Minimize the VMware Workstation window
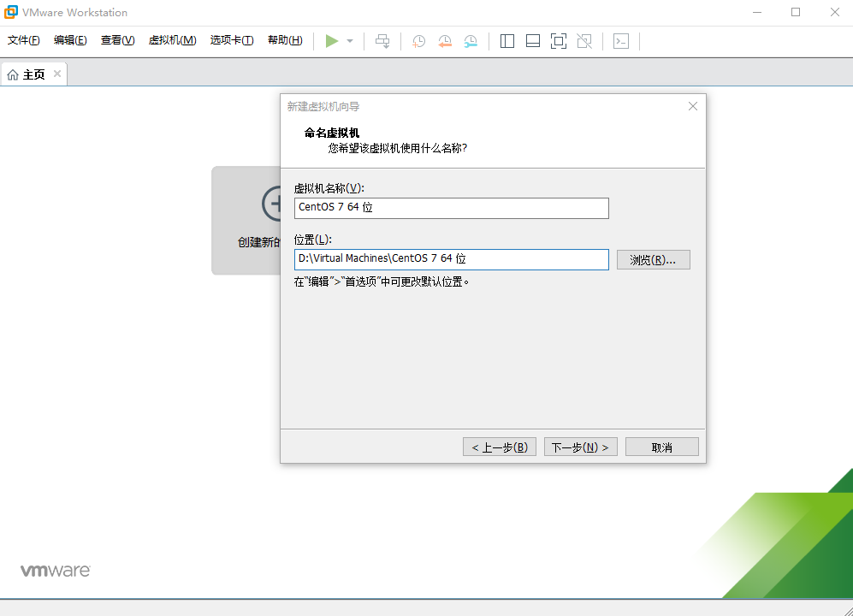Screen dimensions: 853x616 point(757,12)
